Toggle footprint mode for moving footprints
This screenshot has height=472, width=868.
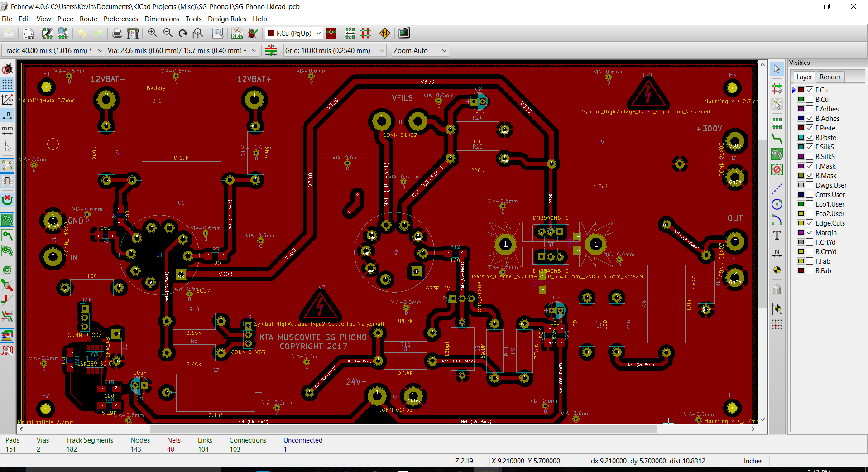point(350,33)
